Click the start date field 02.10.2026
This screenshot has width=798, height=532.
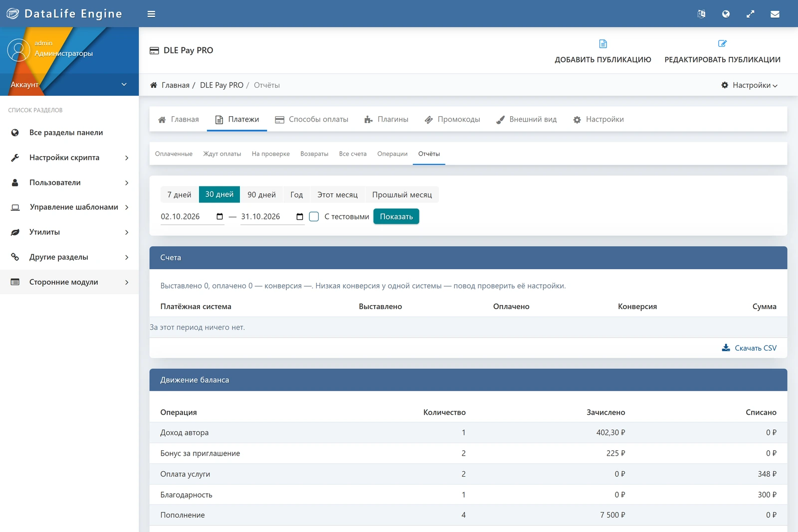click(193, 216)
